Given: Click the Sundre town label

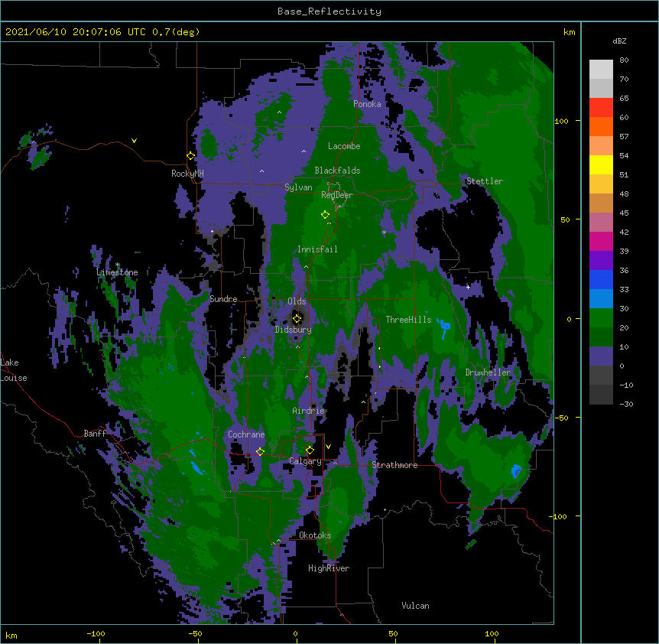Looking at the screenshot, I should [x=223, y=299].
